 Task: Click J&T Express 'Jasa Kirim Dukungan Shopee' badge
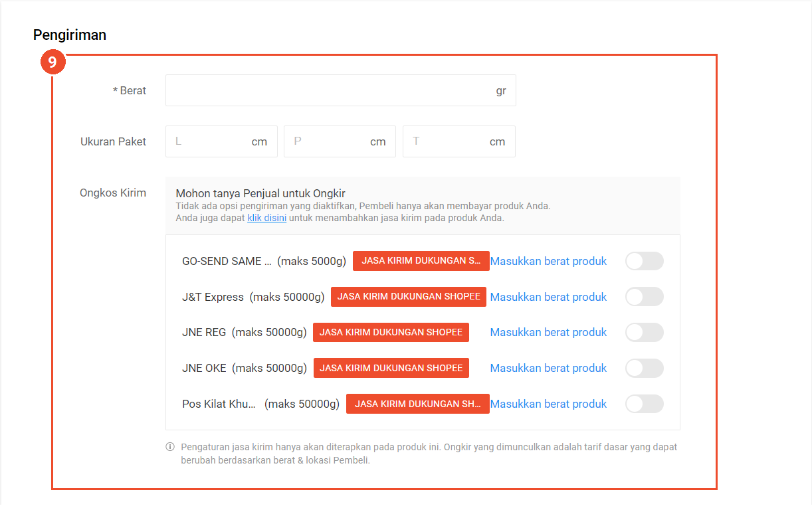click(x=409, y=297)
